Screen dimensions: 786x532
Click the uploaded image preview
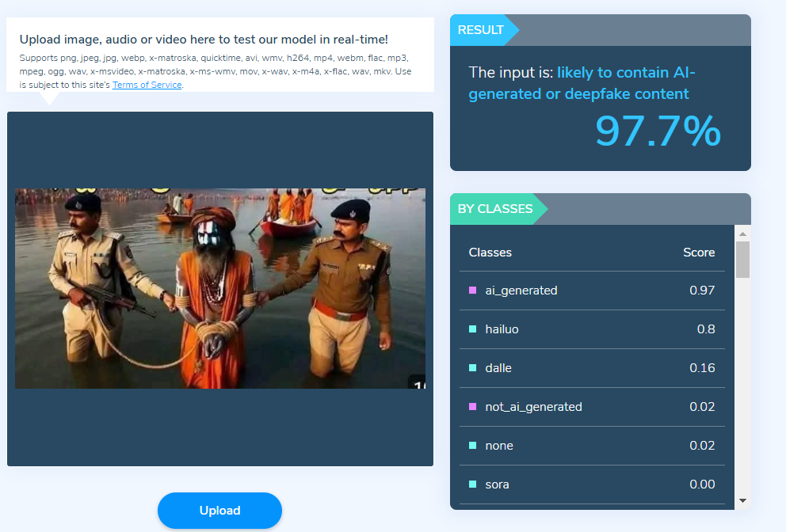click(x=220, y=288)
